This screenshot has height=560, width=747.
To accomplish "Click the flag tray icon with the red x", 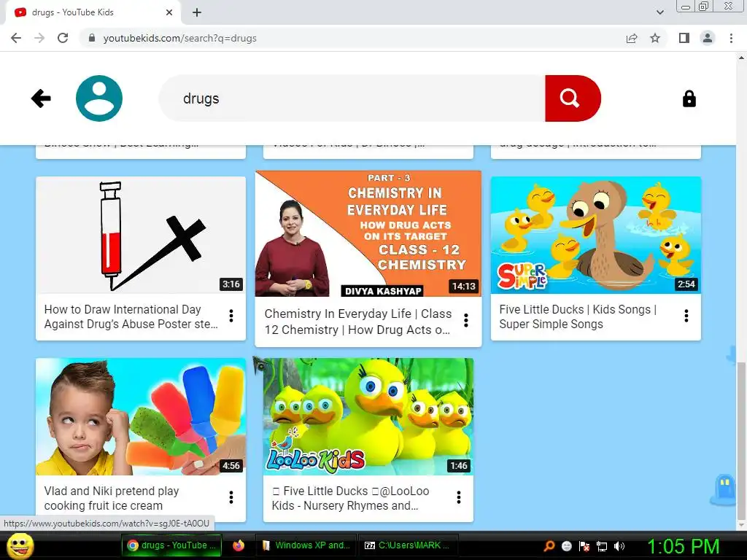I will click(x=584, y=546).
